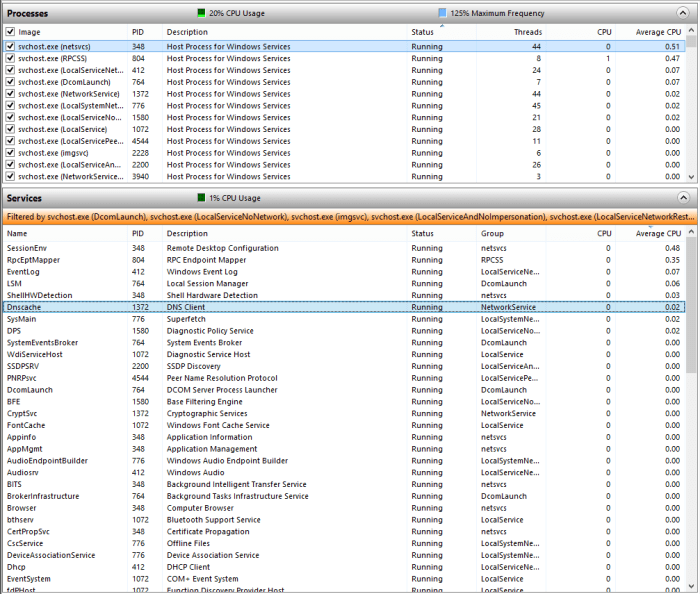The image size is (700, 594).
Task: Uncheck svchost.exe (LocalService) PID 1072 checkbox
Action: pos(10,129)
